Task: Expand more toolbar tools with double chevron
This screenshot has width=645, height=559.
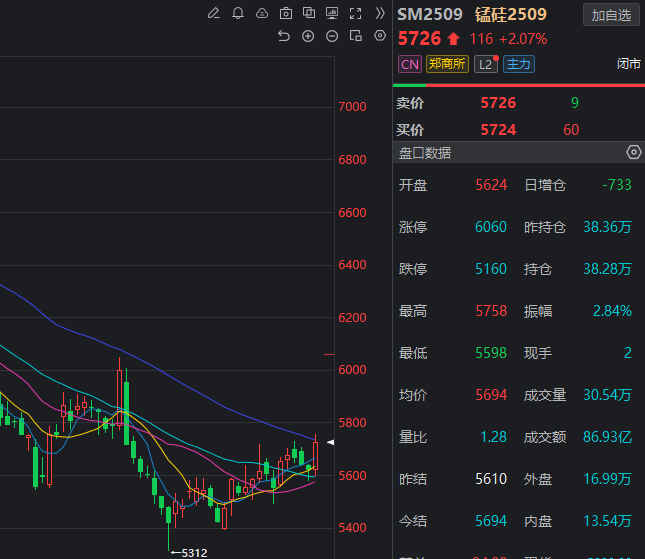Action: click(x=380, y=14)
